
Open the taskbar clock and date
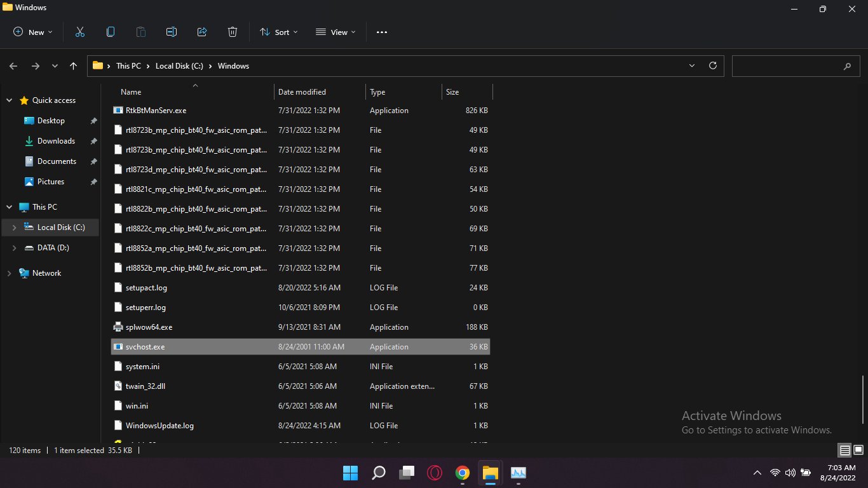click(837, 473)
